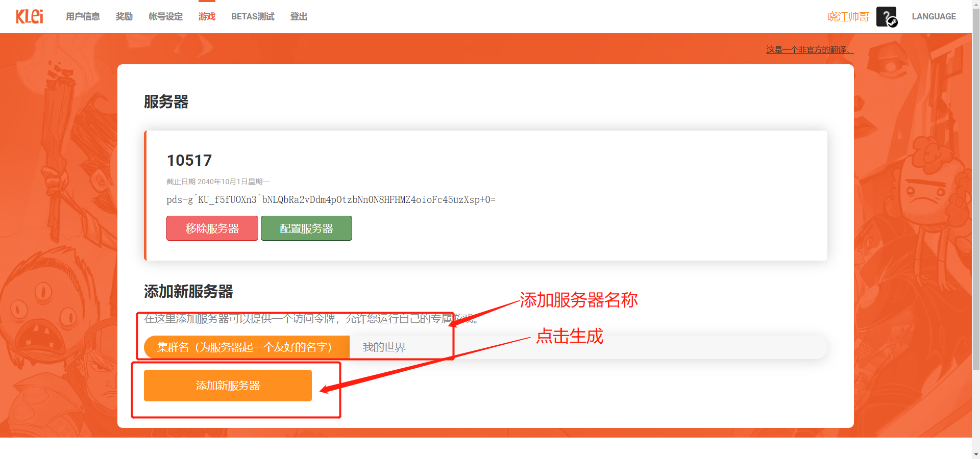Open the 用户信息 menu item

83,17
